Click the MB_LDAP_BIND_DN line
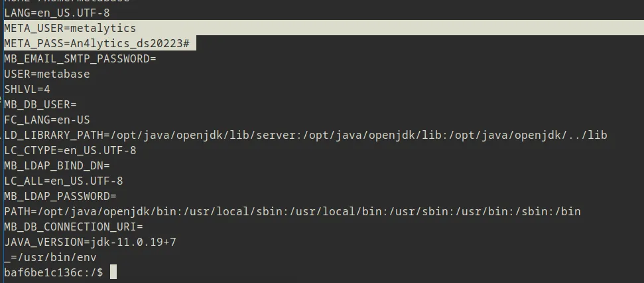Image resolution: width=644 pixels, height=283 pixels. pyautogui.click(x=56, y=165)
